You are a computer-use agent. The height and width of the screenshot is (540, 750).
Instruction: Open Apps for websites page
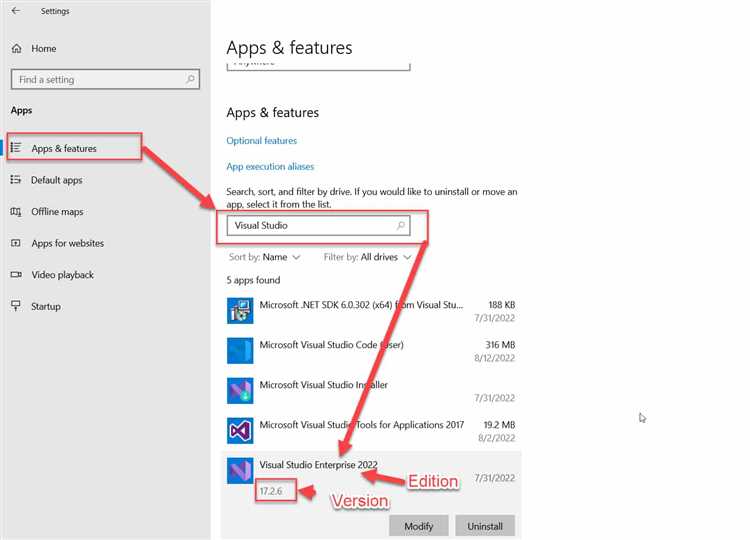(x=67, y=243)
